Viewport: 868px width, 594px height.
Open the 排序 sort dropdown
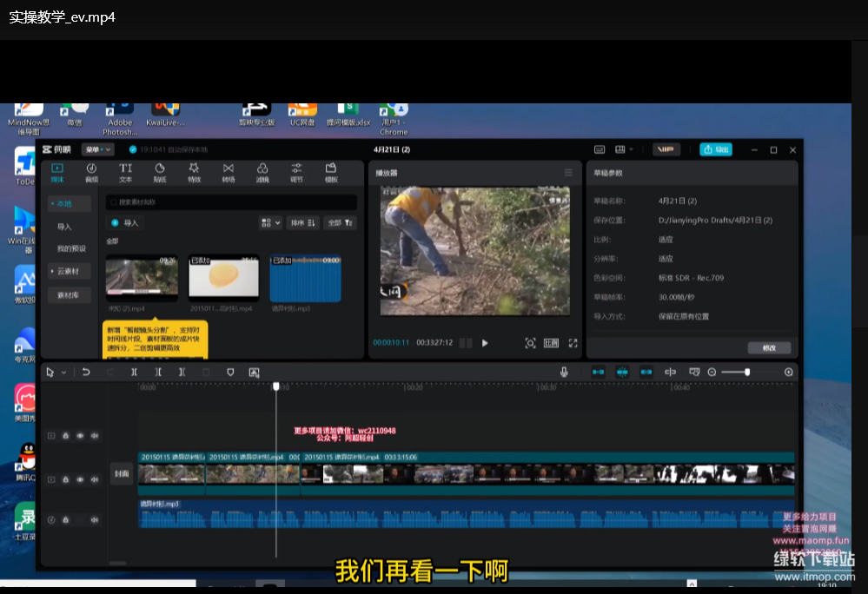tap(303, 223)
